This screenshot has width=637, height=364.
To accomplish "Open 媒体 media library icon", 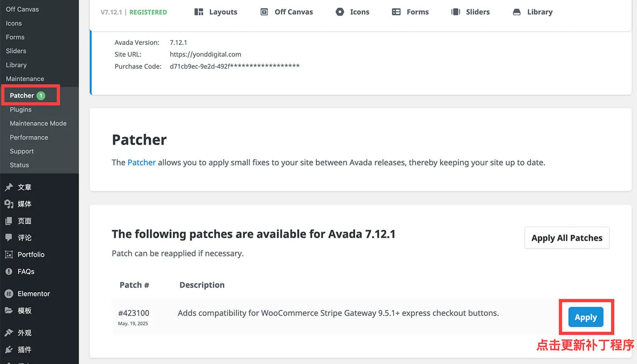I will 9,204.
